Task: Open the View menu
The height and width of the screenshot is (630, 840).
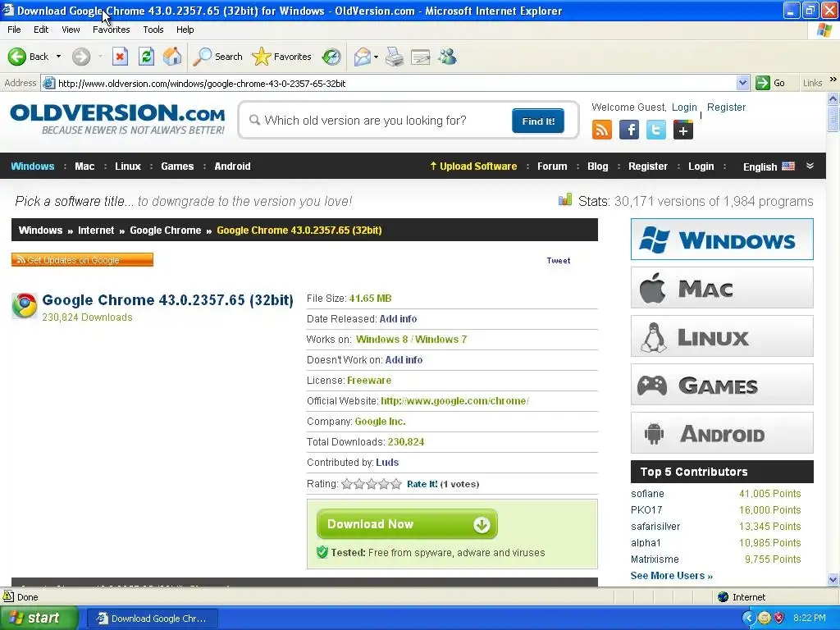Action: [71, 30]
